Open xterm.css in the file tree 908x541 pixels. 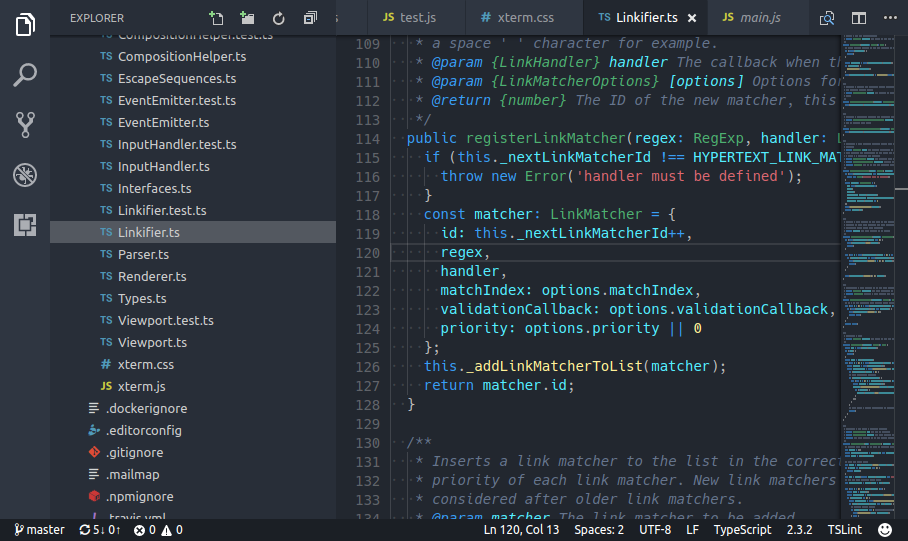193,364
